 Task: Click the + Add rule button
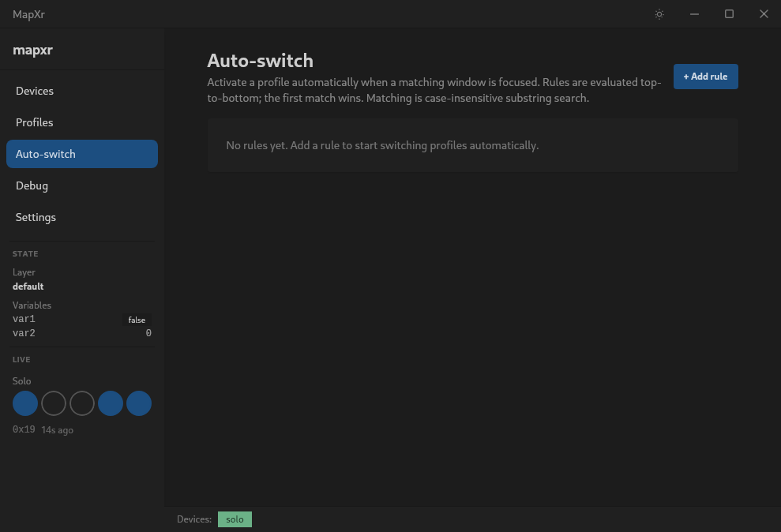(705, 77)
